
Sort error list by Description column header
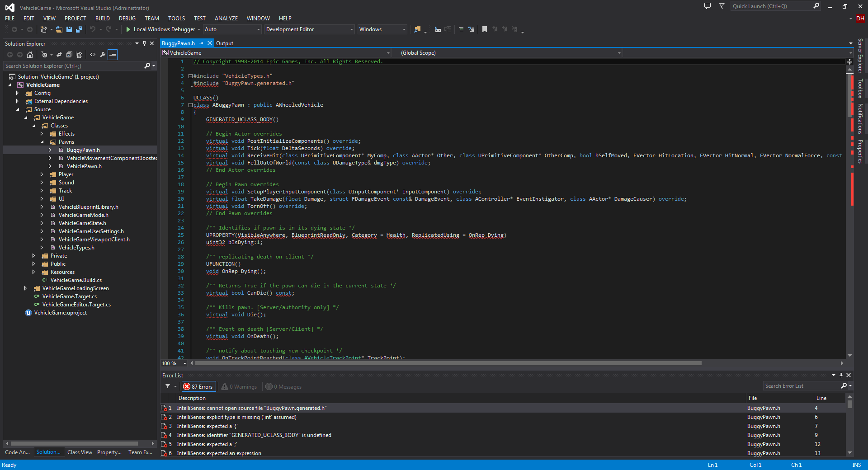click(x=192, y=398)
